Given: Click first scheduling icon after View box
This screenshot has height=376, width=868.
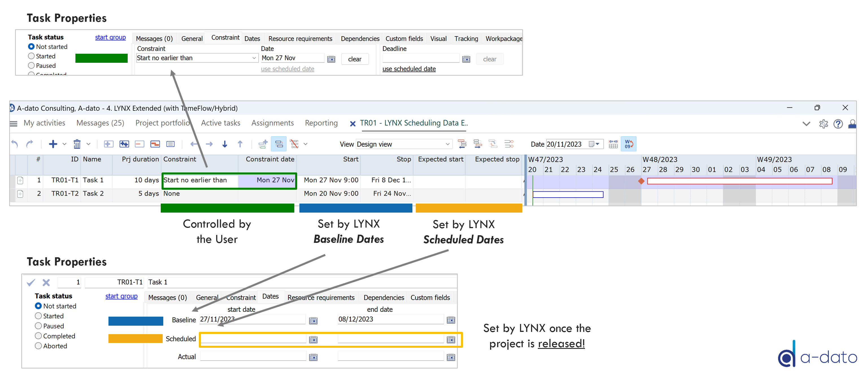Looking at the screenshot, I should (462, 144).
